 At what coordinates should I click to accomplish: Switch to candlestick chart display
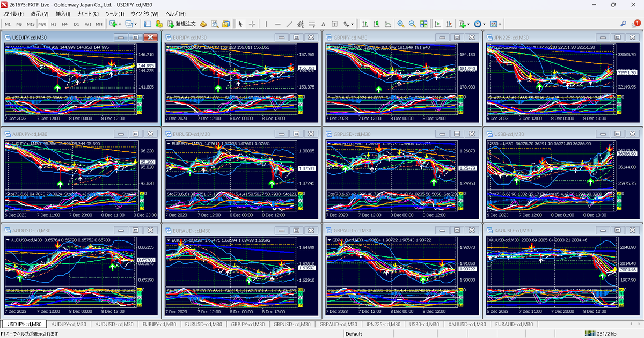pyautogui.click(x=377, y=24)
